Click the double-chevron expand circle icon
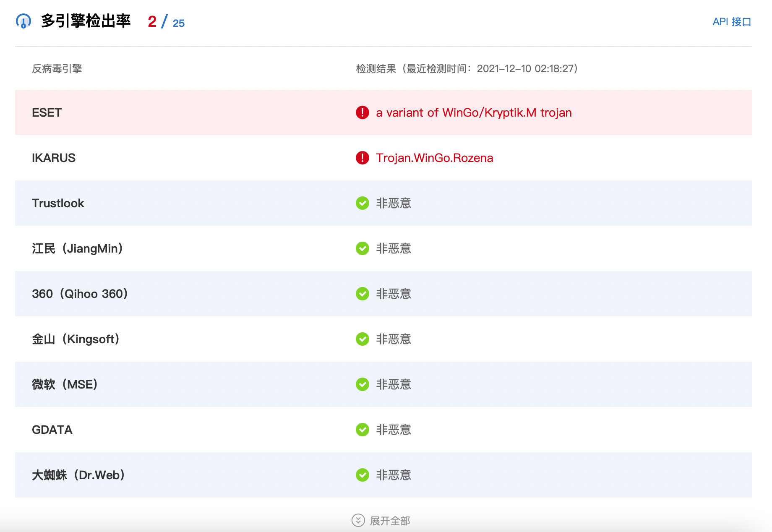 click(358, 520)
